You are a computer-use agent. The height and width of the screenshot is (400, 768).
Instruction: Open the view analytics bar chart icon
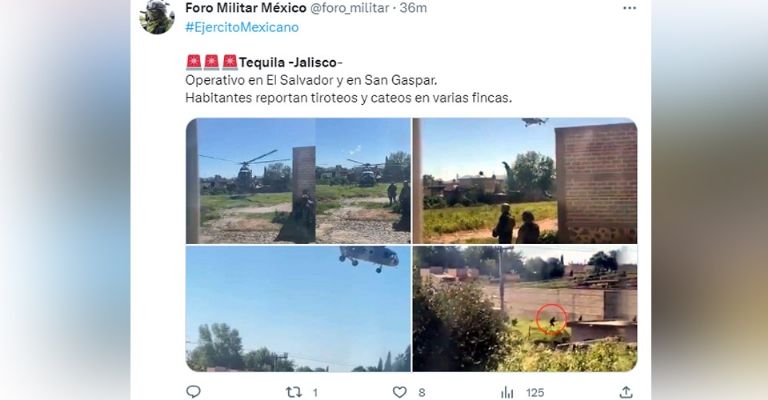[507, 392]
